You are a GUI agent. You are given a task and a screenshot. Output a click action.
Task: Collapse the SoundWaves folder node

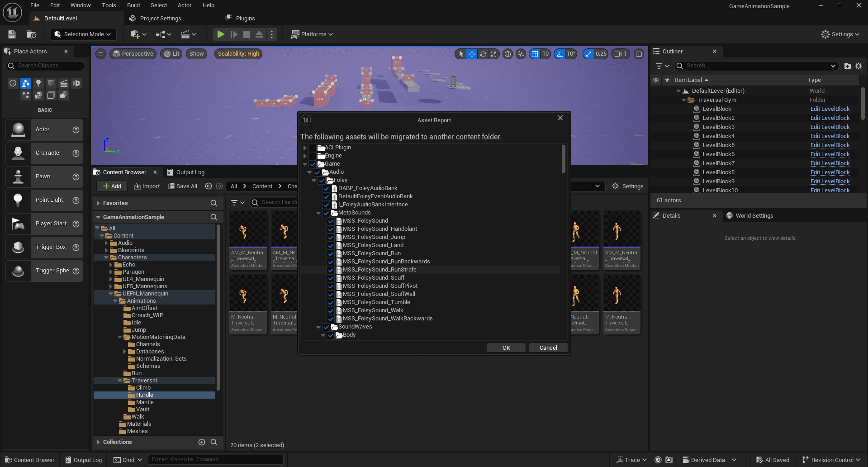click(318, 327)
